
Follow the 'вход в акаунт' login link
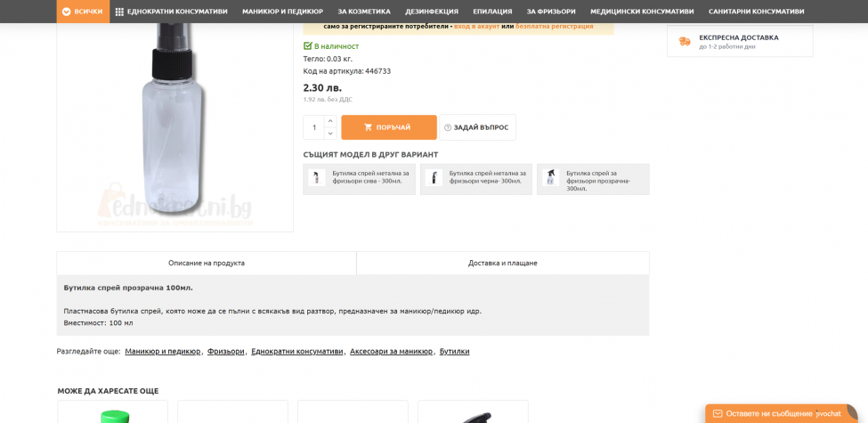(x=476, y=26)
